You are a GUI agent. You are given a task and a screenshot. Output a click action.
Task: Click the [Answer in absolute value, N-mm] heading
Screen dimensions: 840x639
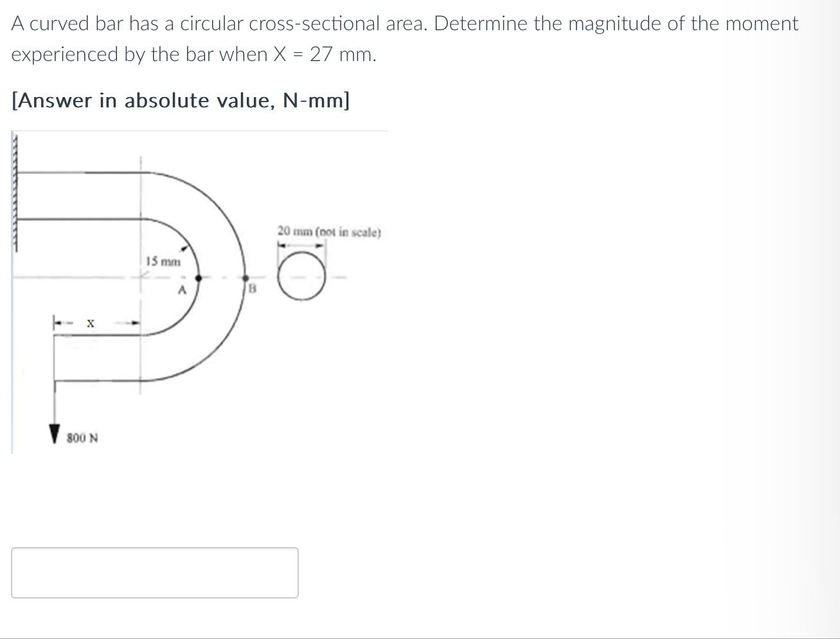(x=180, y=100)
